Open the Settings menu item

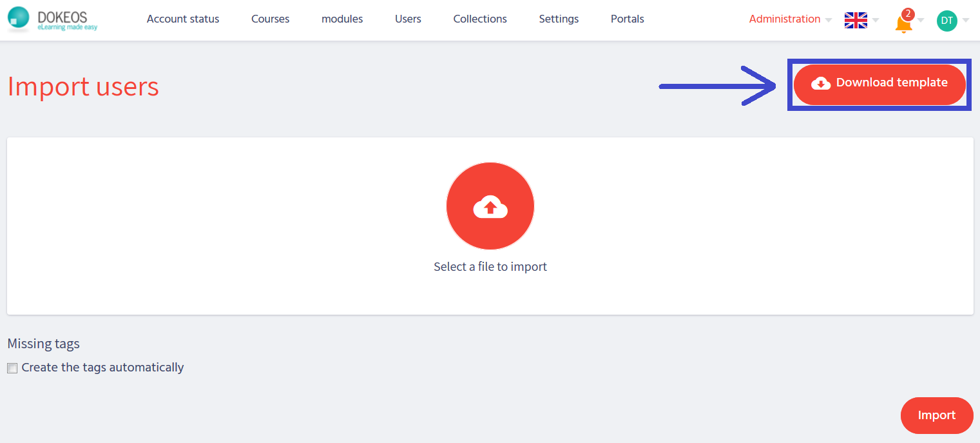point(559,19)
